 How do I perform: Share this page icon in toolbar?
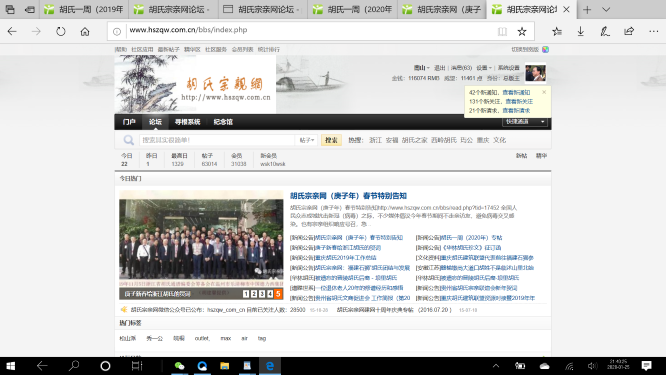[x=629, y=31]
